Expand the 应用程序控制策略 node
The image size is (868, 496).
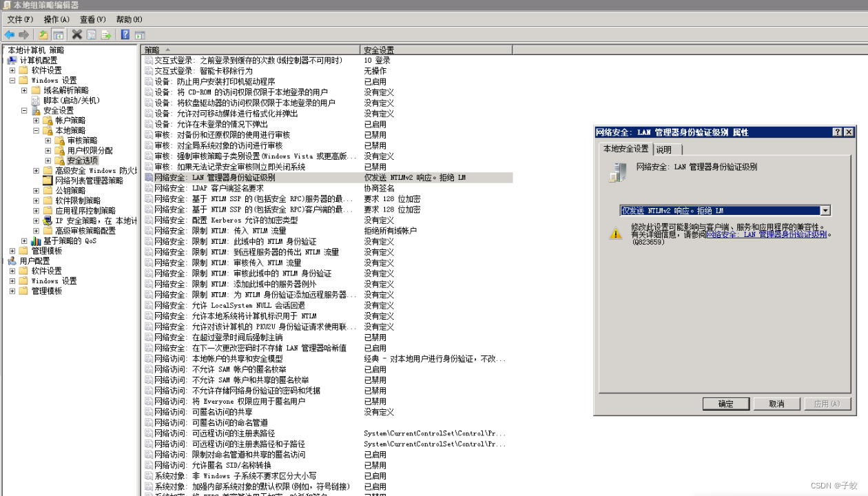point(36,211)
